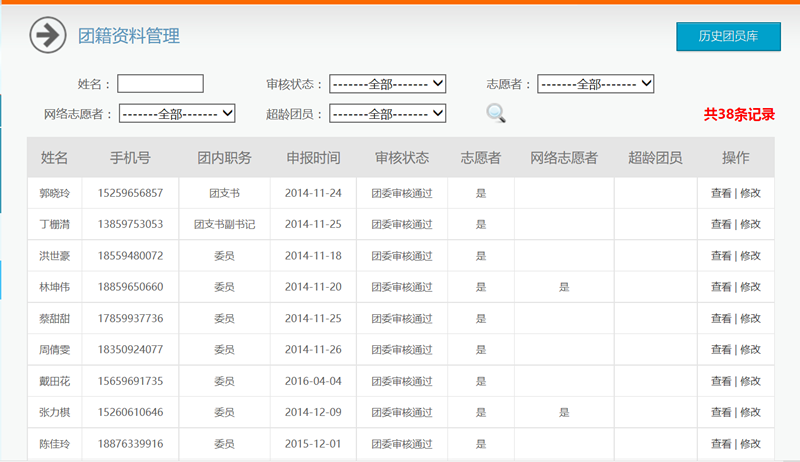Expand the 审核状态 dropdown
Screen dimensions: 800x462
[x=387, y=84]
